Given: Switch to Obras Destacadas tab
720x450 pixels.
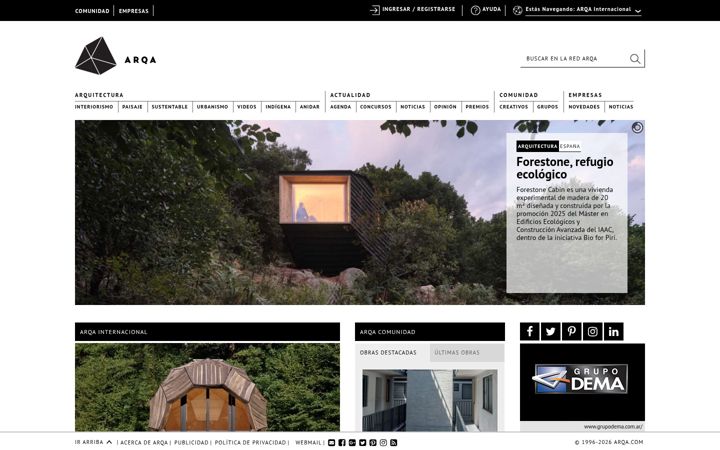Looking at the screenshot, I should point(388,353).
